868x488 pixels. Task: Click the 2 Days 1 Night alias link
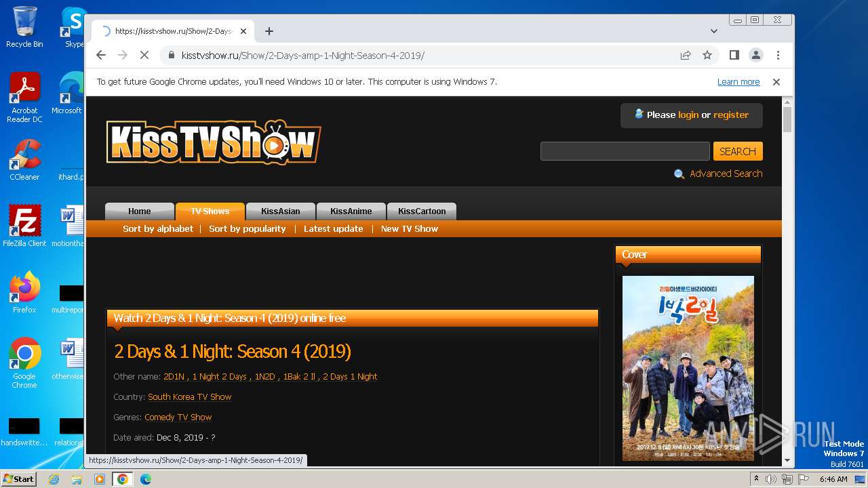pos(350,377)
